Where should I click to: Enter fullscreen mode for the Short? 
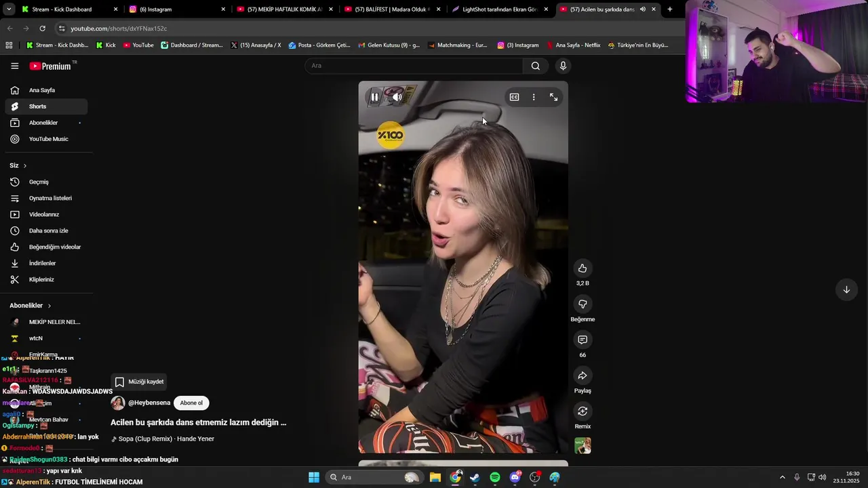click(x=553, y=97)
